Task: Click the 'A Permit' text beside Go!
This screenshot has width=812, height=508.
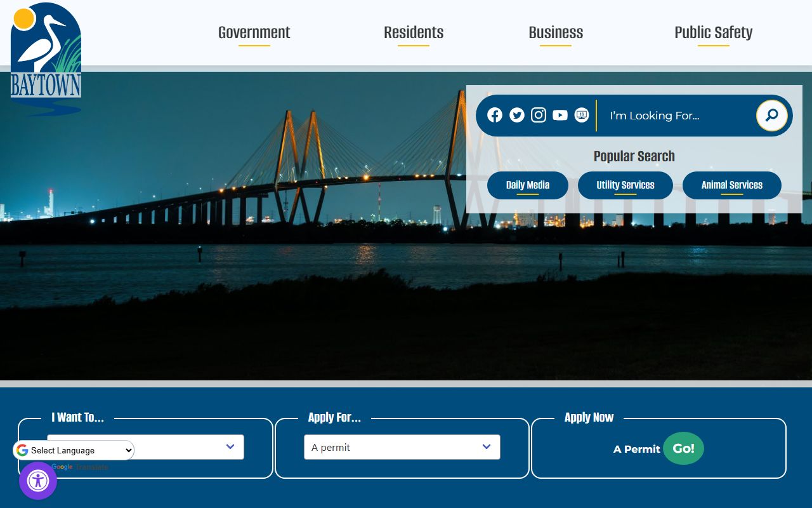Action: pos(637,449)
